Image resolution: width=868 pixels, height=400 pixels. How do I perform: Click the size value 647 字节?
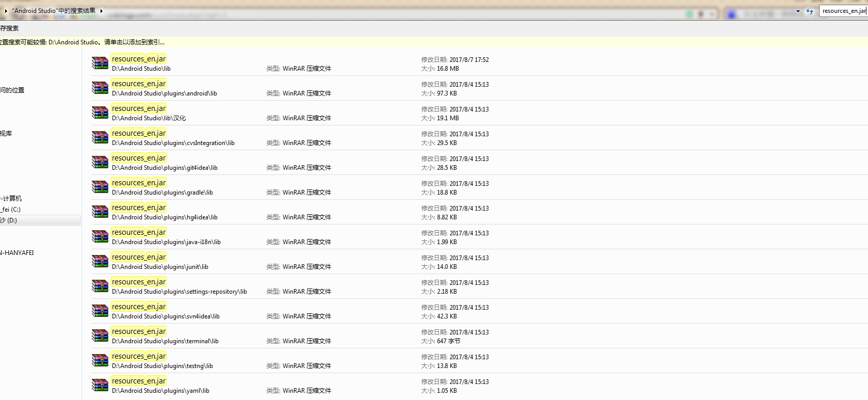(x=449, y=341)
